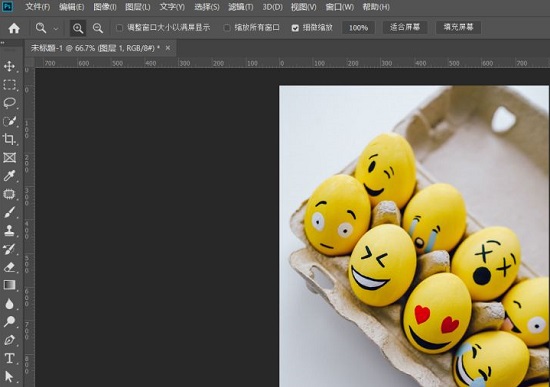Select the Dodge tool
The width and height of the screenshot is (550, 387).
click(x=9, y=321)
